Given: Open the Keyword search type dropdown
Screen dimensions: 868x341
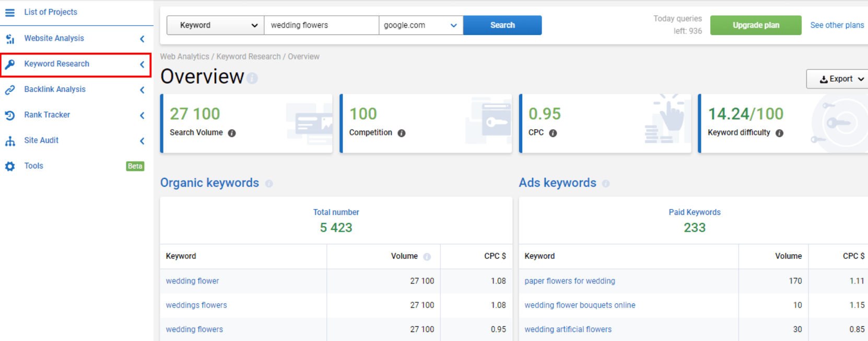Looking at the screenshot, I should [x=215, y=25].
